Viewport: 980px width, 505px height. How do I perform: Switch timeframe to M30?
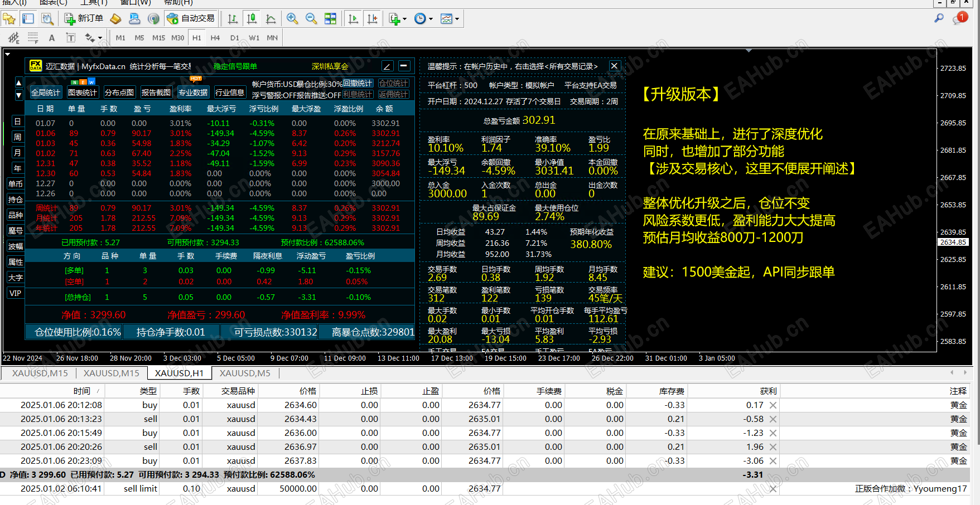[x=177, y=38]
